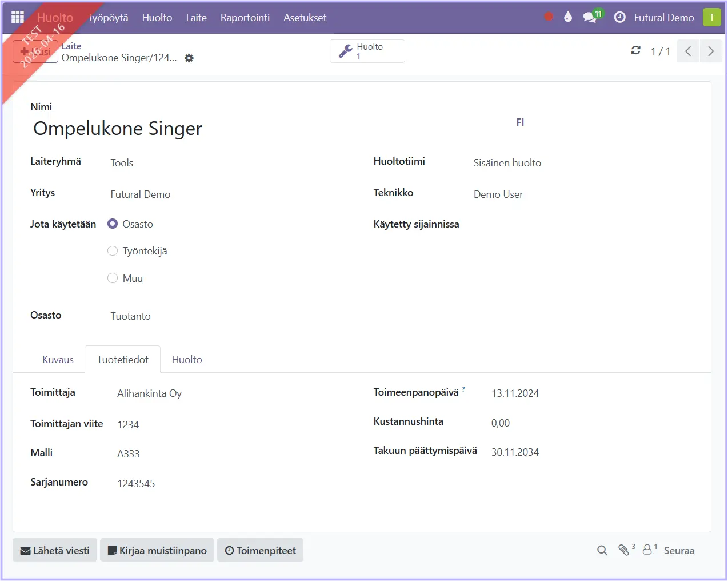
Task: Click the magnifier search icon in chatter
Action: click(x=602, y=550)
